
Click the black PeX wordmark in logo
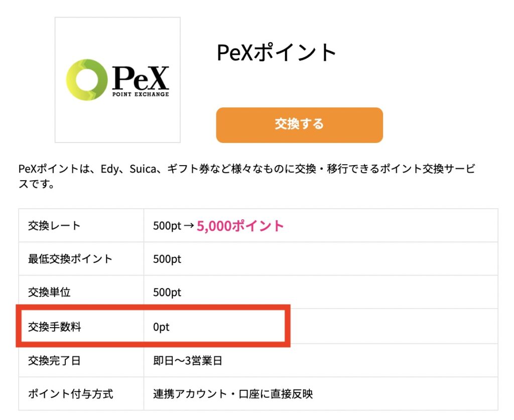point(141,78)
